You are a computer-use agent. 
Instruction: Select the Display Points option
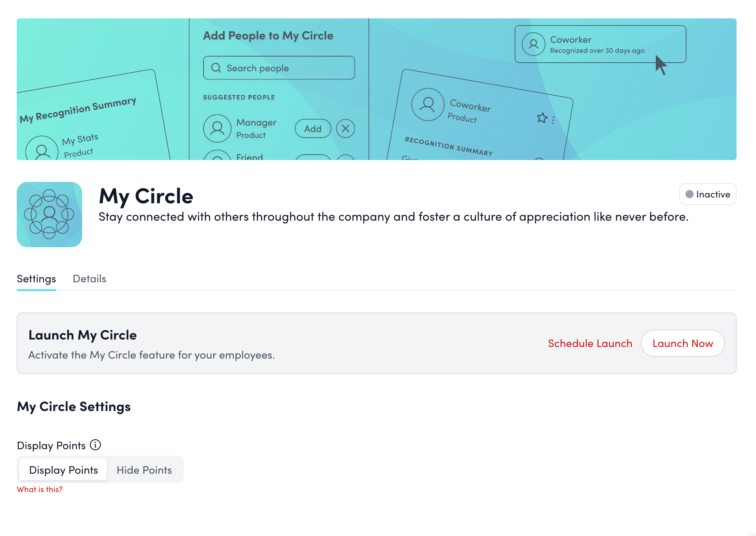[x=63, y=470]
